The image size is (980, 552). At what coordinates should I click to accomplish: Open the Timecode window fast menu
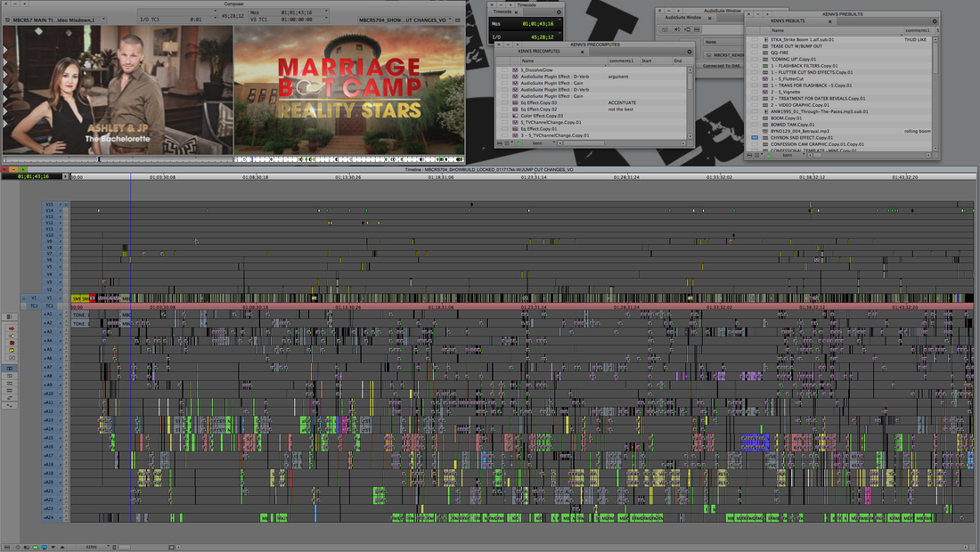559,12
